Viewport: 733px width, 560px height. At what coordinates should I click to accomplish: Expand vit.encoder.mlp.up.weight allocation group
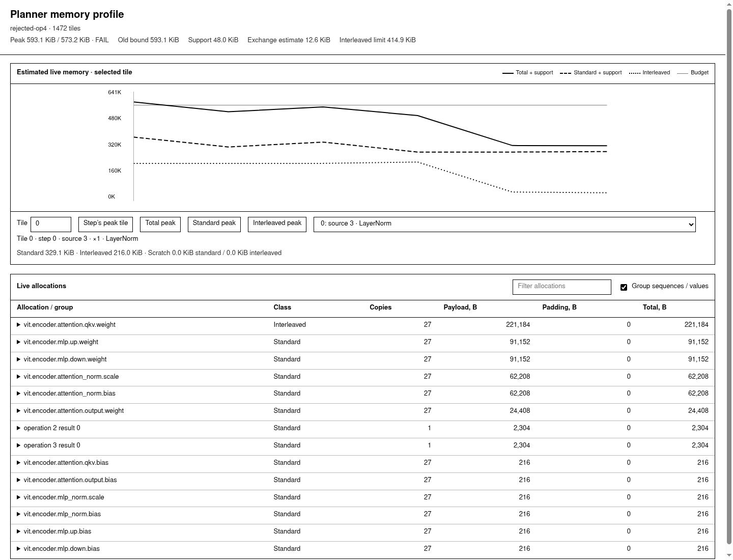[19, 342]
